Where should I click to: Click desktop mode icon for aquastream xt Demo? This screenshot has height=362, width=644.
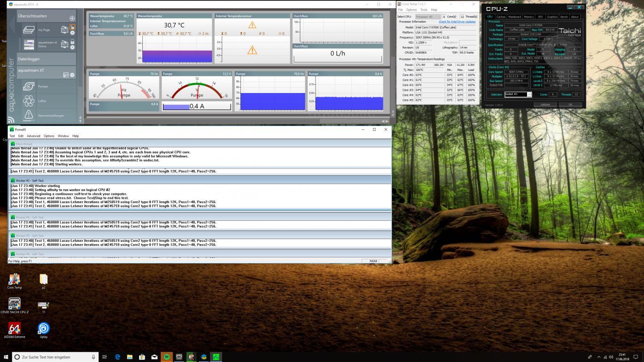coord(64,44)
